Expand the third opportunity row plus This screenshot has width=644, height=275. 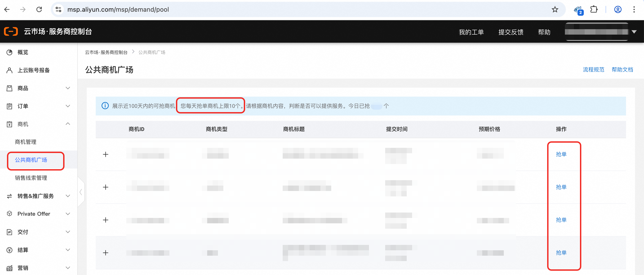tap(106, 220)
